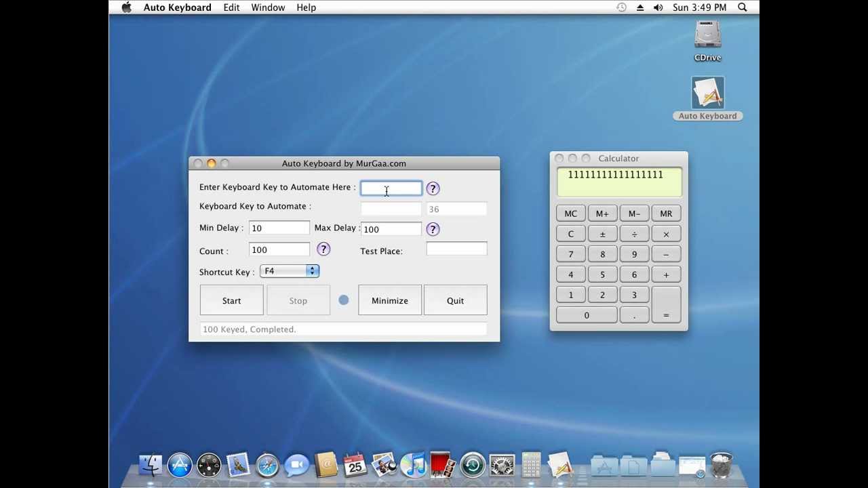Click the Minimize button
Screen dimensions: 868x488
pos(390,300)
